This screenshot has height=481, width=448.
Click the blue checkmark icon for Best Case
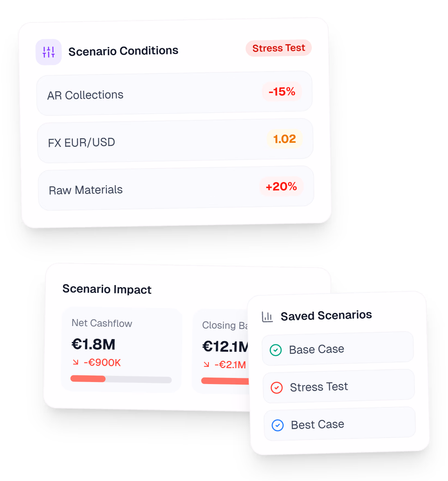[277, 425]
